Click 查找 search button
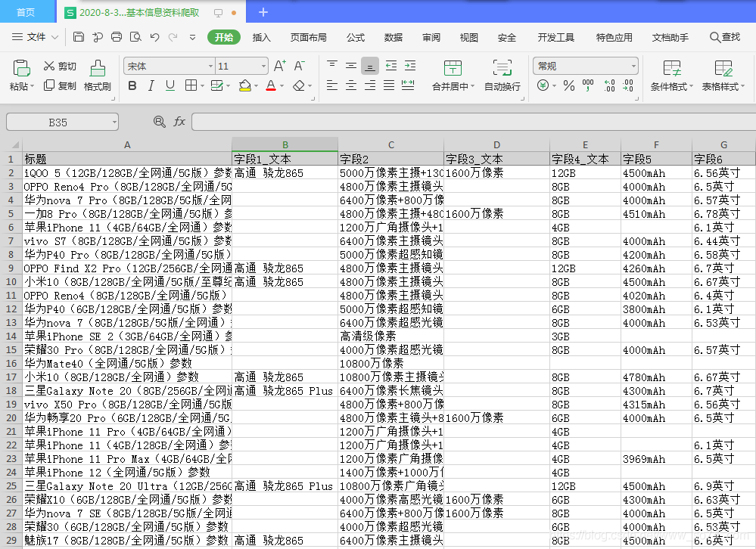Viewport: 756px width, 549px height. 725,37
